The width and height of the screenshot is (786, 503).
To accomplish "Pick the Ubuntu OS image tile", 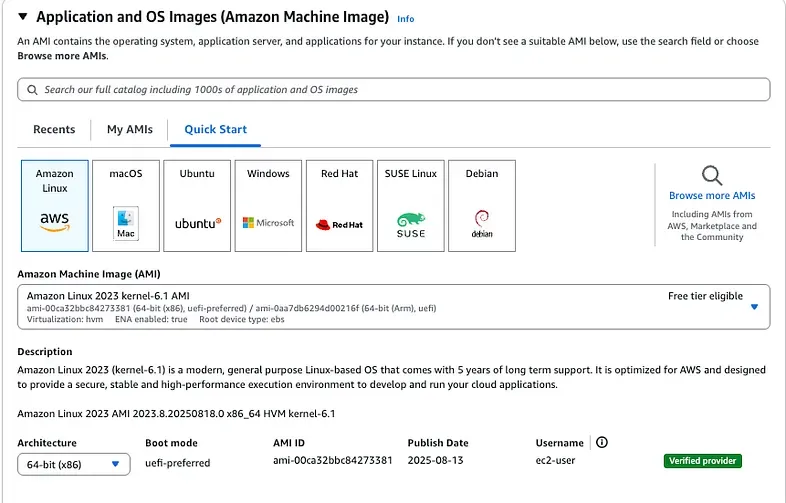I will pos(197,205).
